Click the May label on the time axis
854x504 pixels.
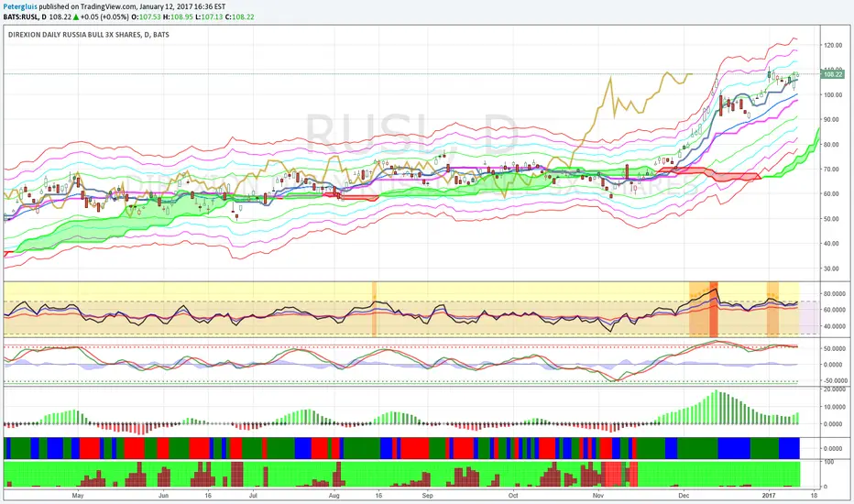coord(78,496)
